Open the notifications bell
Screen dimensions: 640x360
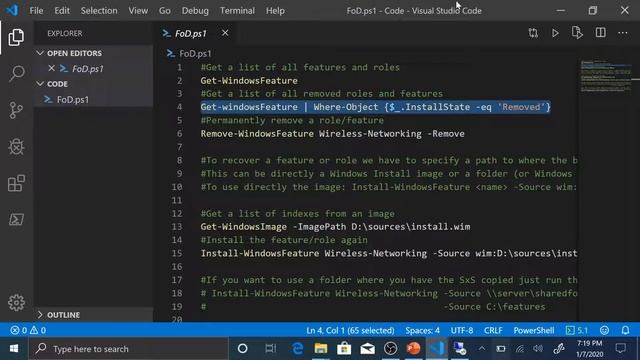click(625, 330)
